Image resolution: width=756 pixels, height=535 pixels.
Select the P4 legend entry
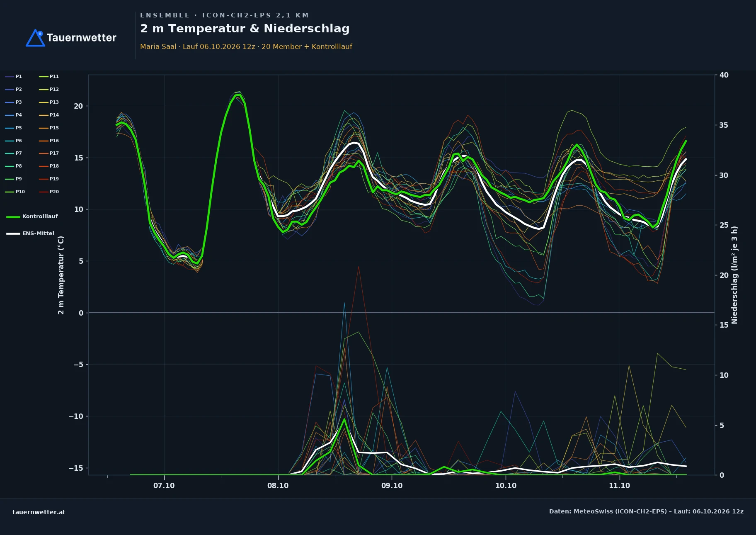tap(14, 115)
